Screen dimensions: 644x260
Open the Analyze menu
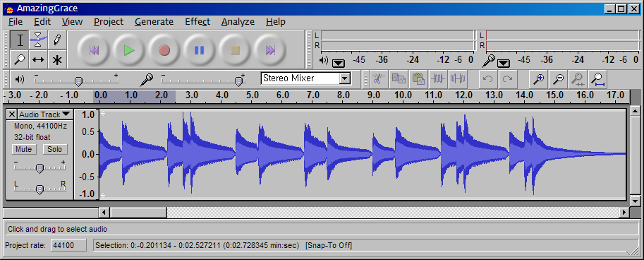tap(238, 22)
